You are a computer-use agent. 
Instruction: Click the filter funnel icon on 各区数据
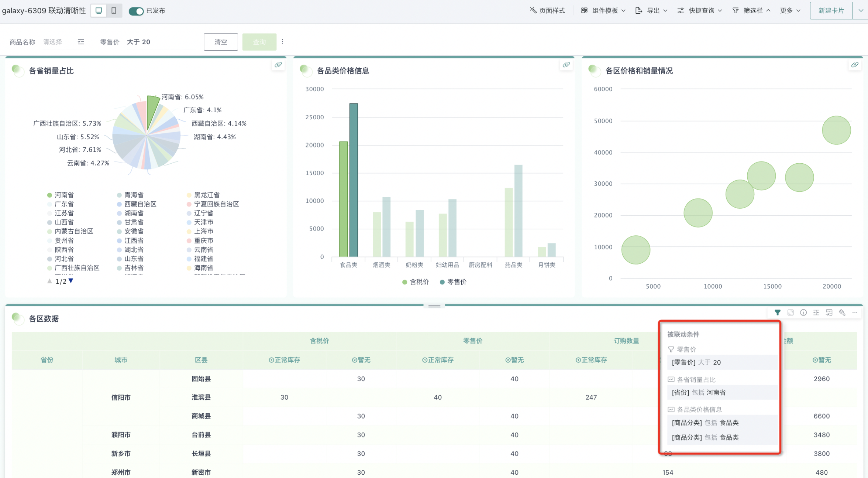coord(778,313)
